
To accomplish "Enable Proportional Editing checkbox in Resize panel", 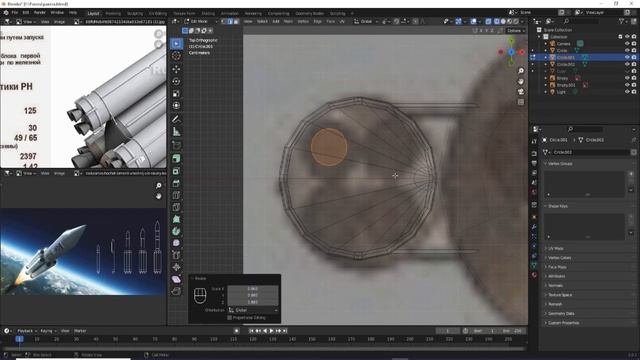I will click(x=229, y=318).
